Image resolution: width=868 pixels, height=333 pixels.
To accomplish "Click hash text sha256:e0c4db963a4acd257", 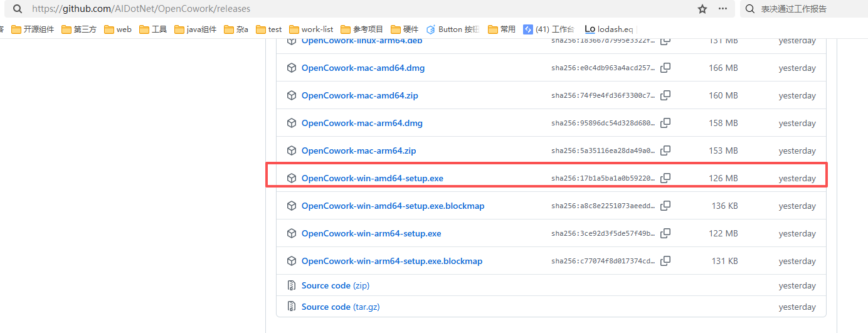I will point(603,68).
